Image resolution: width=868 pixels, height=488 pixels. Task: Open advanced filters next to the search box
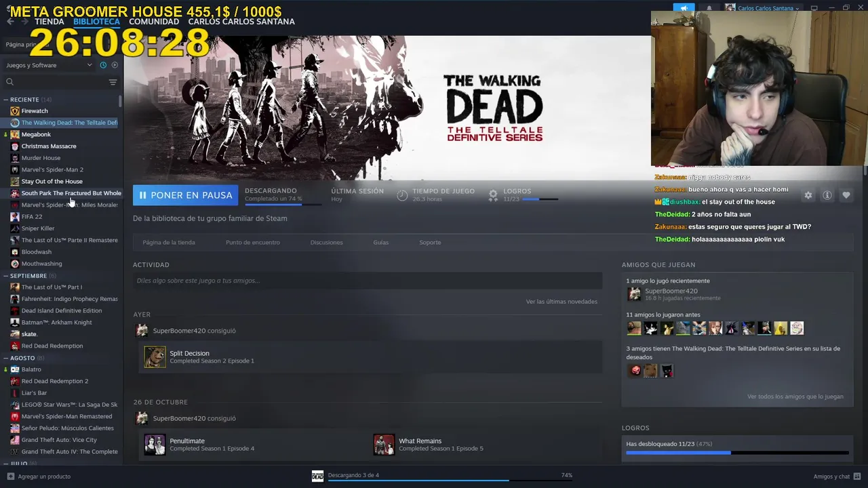pyautogui.click(x=113, y=82)
